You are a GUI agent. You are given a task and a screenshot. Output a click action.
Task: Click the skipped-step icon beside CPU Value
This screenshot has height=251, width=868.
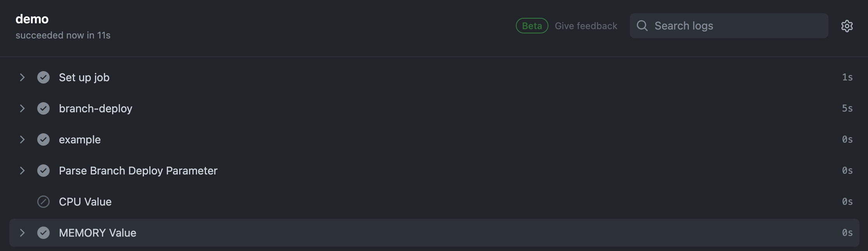(43, 202)
